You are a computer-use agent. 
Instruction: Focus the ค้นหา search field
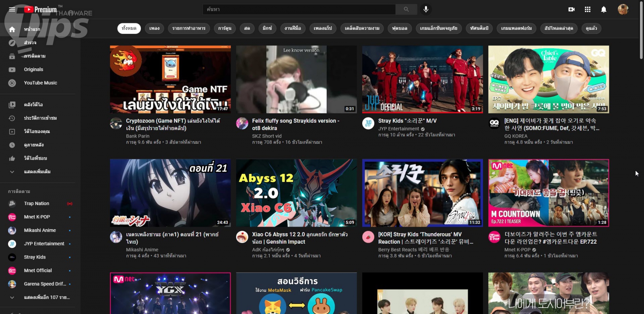[299, 9]
